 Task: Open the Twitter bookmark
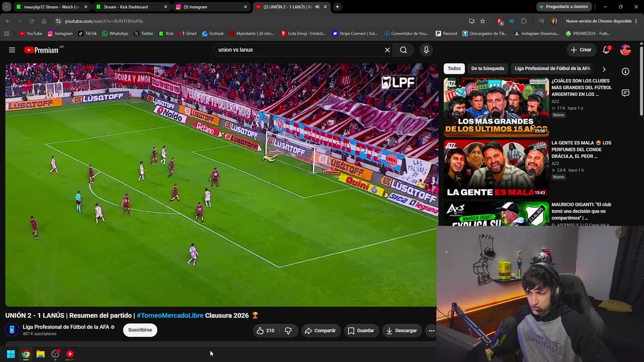pyautogui.click(x=143, y=34)
